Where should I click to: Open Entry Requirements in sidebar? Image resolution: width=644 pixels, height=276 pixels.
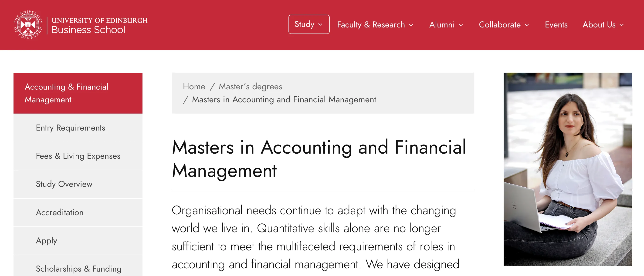(71, 128)
